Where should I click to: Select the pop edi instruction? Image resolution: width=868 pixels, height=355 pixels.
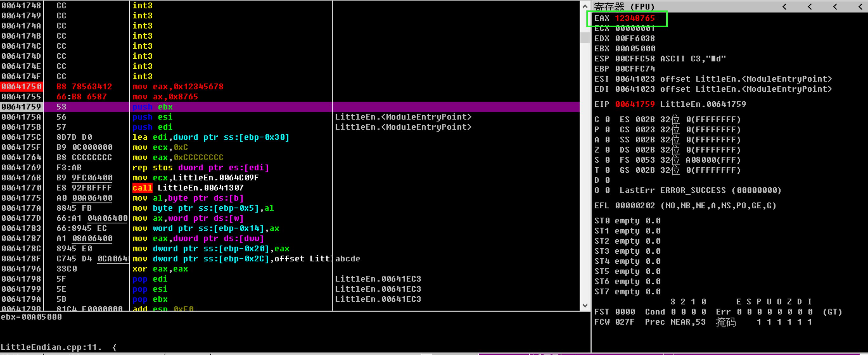pyautogui.click(x=150, y=279)
